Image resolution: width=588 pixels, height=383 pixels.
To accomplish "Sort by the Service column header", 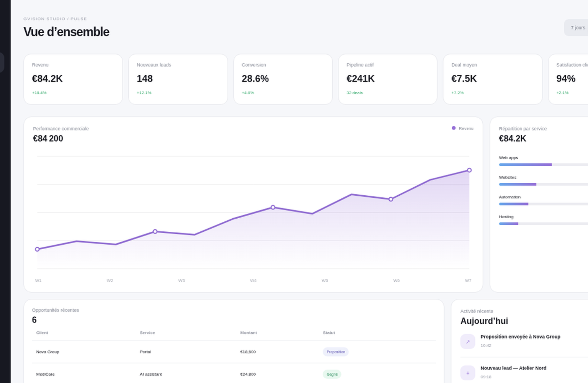I will (x=147, y=333).
